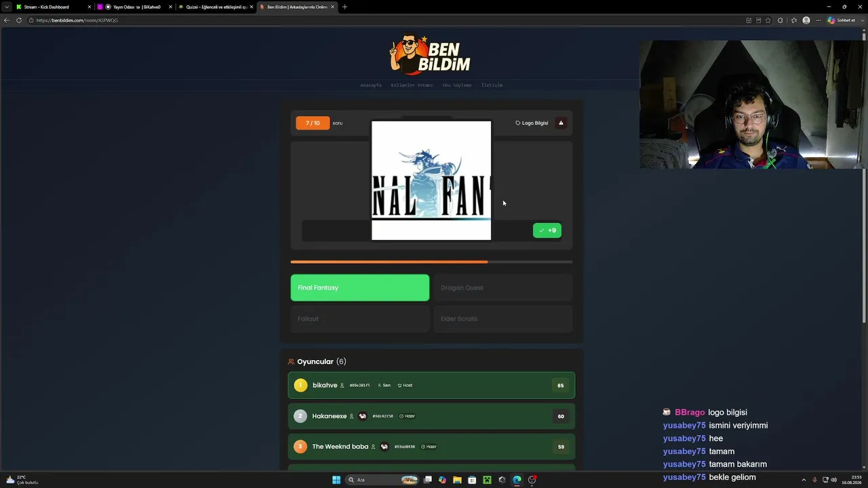The width and height of the screenshot is (868, 488).
Task: Open Microsoft Store from the taskbar
Action: pyautogui.click(x=472, y=480)
